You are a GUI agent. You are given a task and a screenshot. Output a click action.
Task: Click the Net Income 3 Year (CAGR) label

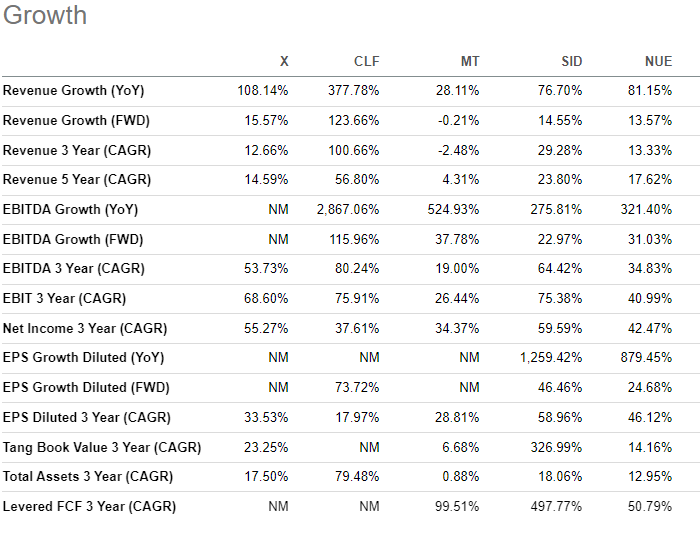[x=85, y=329]
